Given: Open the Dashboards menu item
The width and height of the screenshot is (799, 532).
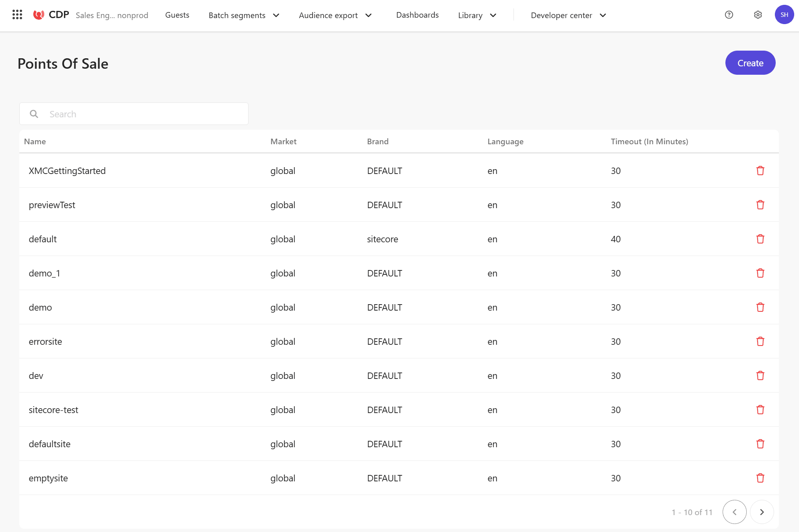Looking at the screenshot, I should tap(417, 15).
